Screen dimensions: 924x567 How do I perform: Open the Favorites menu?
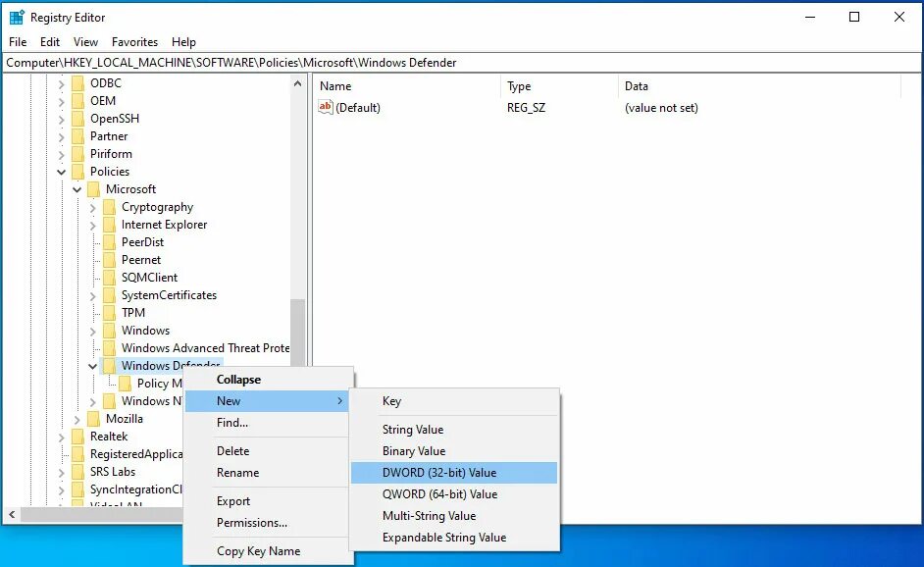point(135,42)
